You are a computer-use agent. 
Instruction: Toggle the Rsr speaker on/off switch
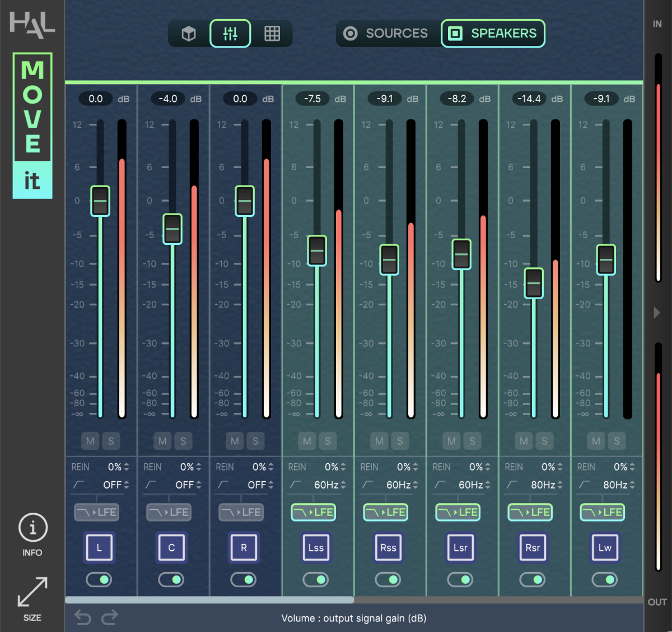[x=533, y=579]
